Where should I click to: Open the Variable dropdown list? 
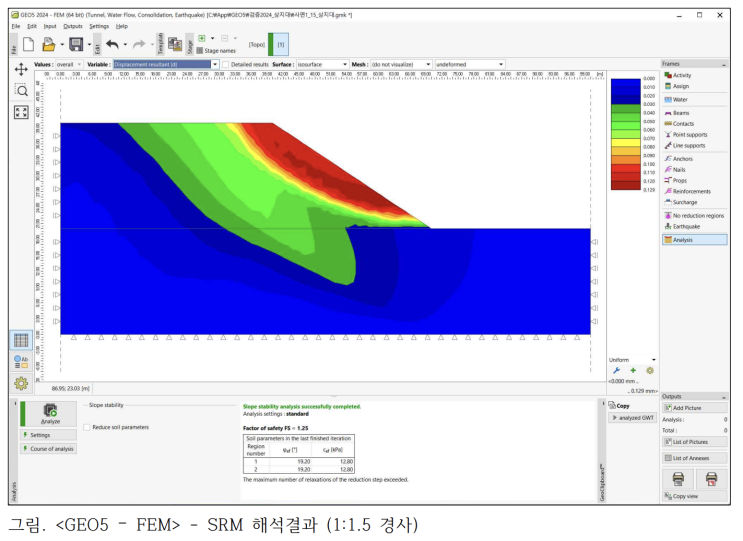coord(215,64)
